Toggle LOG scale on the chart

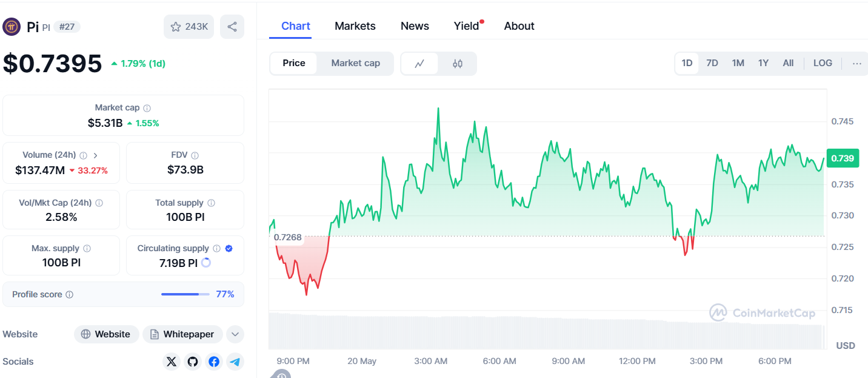[823, 63]
